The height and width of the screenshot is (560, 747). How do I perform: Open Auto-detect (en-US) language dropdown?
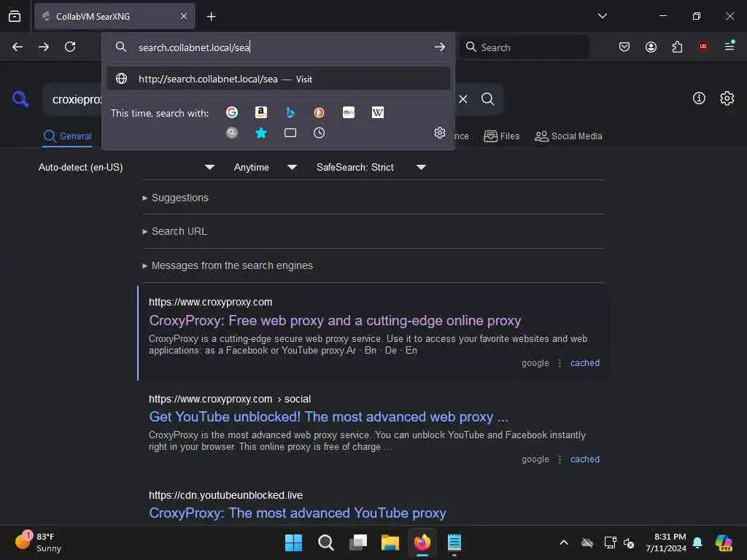[x=126, y=167]
